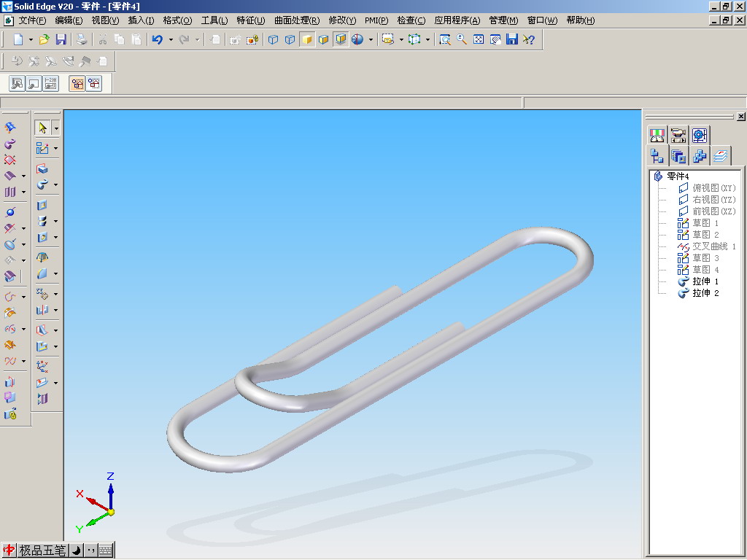
Task: Toggle the drop shadow display button
Action: pos(341,39)
